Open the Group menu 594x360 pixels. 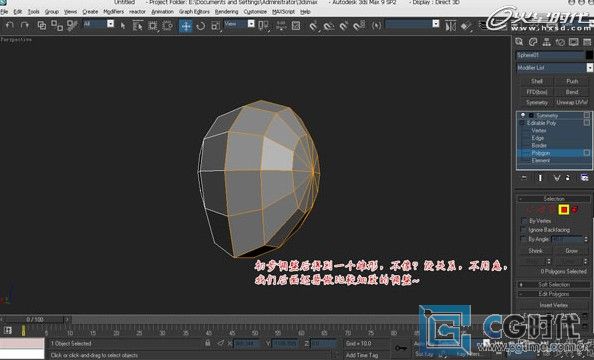click(x=52, y=12)
